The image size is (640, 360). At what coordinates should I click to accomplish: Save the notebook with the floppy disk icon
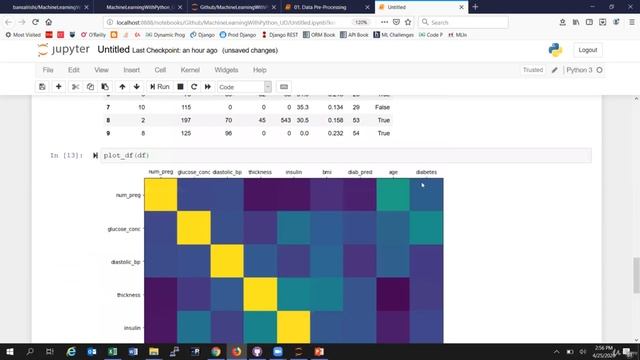click(x=42, y=87)
